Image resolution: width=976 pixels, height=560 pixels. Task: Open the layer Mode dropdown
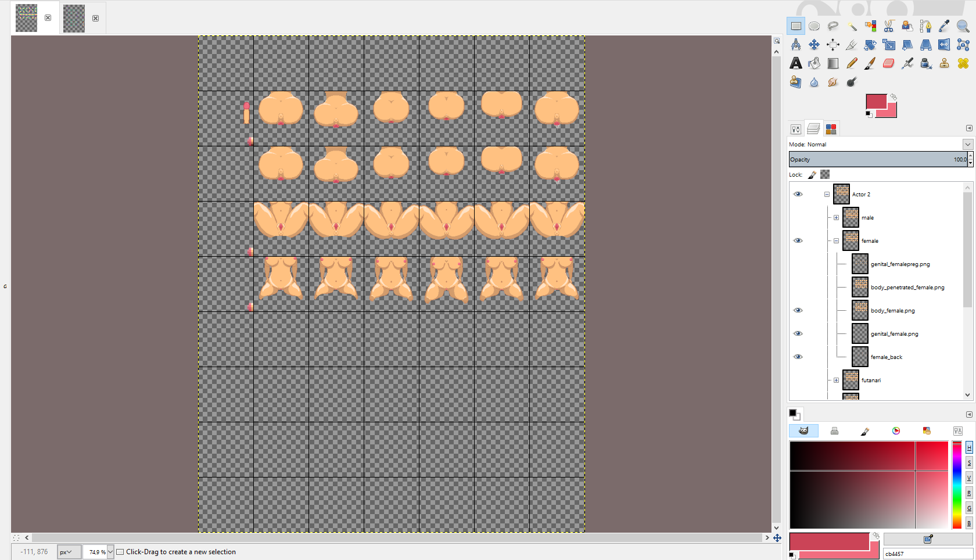[x=967, y=144]
